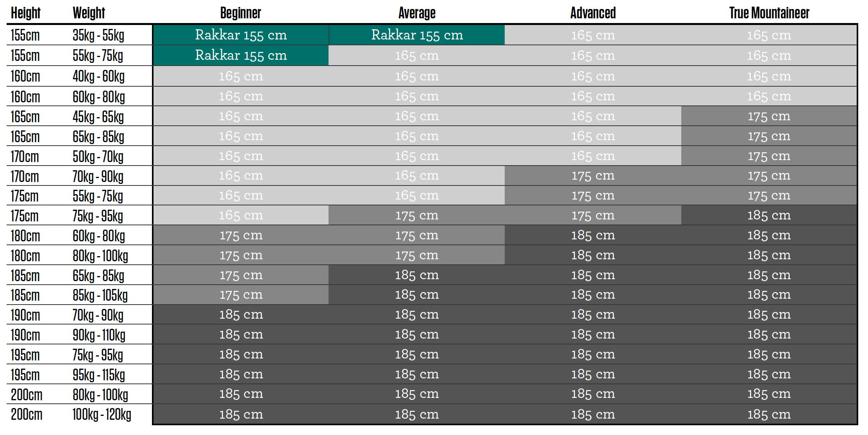Click weight range 50kg - 70kg

click(98, 157)
